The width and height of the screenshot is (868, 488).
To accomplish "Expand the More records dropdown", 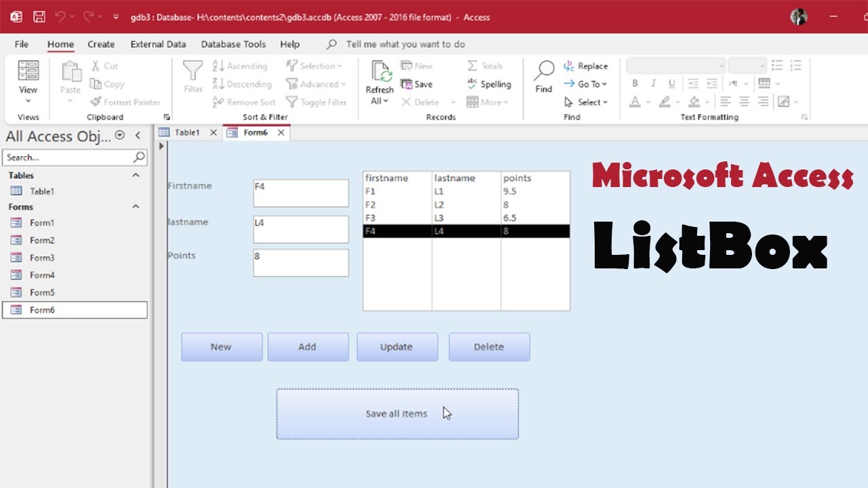I will tap(487, 102).
